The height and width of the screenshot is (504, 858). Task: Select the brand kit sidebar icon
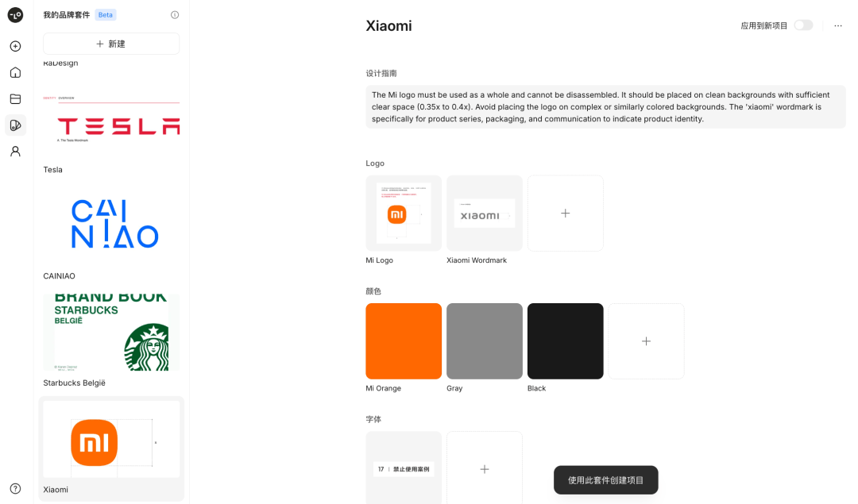click(15, 125)
